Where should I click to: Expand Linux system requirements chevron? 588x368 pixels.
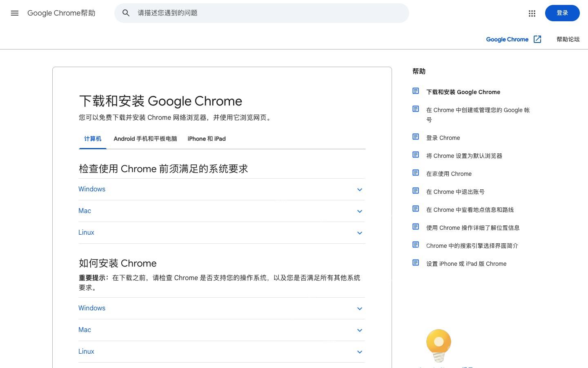[360, 233]
